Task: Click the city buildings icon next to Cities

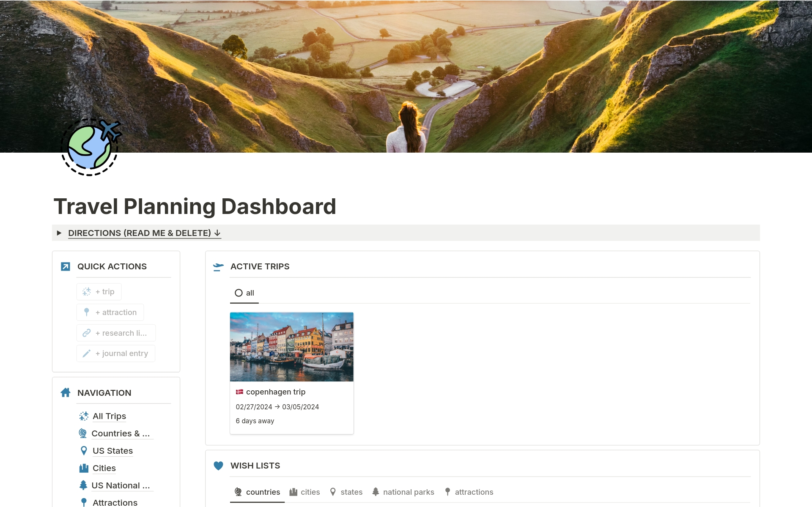Action: (x=83, y=468)
